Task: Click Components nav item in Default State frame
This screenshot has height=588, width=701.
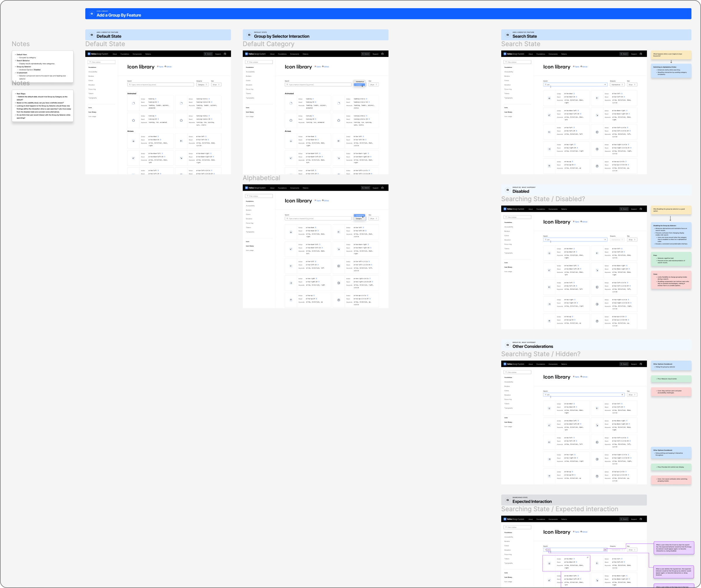Action: click(137, 54)
